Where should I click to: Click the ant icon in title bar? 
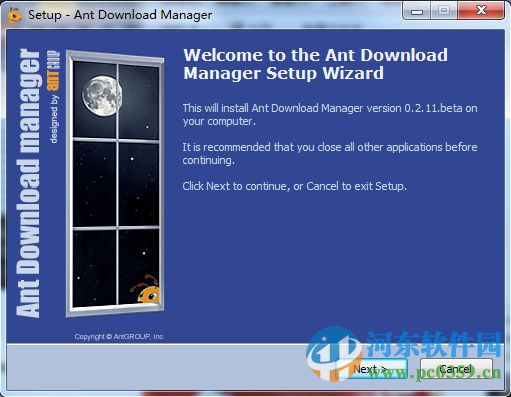tap(14, 15)
